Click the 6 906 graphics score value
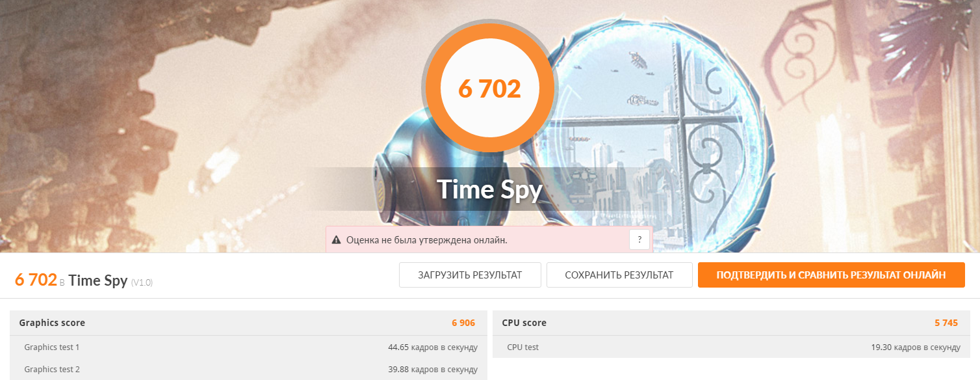 point(463,323)
